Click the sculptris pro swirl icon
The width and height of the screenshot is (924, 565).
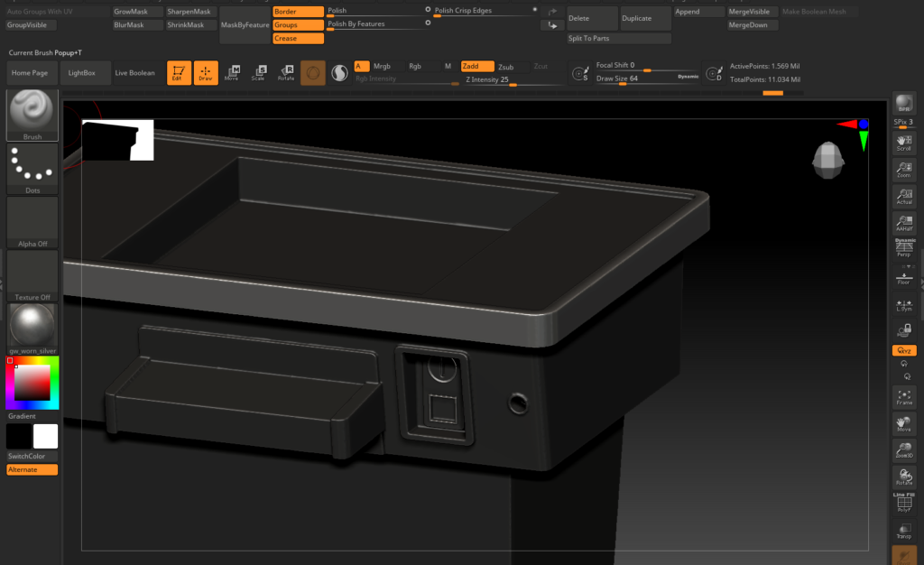click(339, 73)
